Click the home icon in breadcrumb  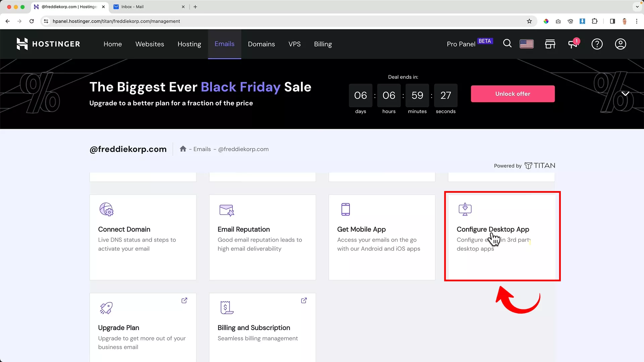click(x=183, y=149)
